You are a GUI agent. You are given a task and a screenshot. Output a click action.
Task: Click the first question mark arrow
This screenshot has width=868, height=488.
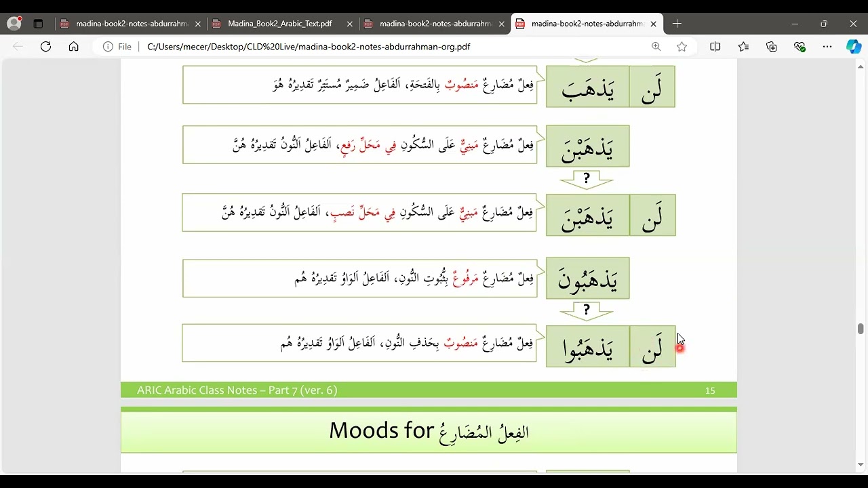pyautogui.click(x=587, y=179)
